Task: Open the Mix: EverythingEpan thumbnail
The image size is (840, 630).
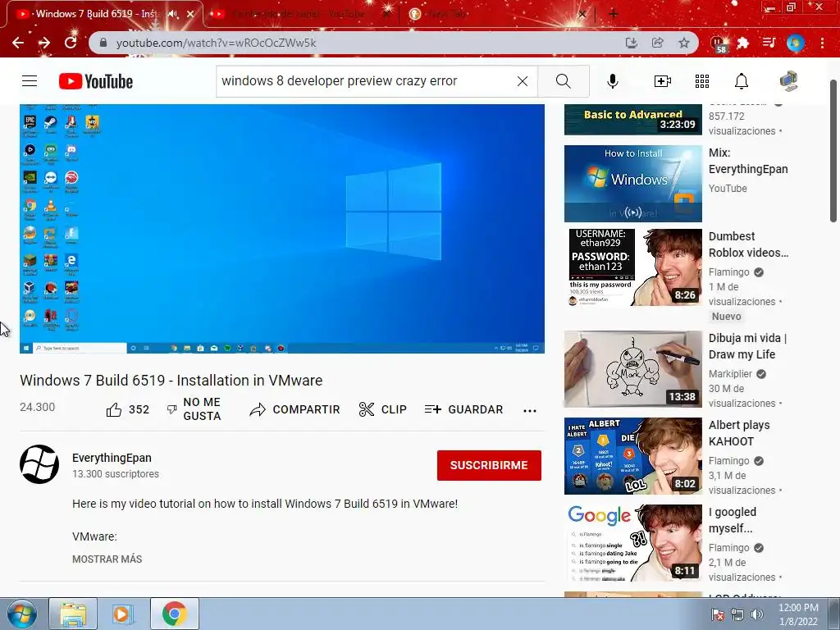Action: (632, 183)
